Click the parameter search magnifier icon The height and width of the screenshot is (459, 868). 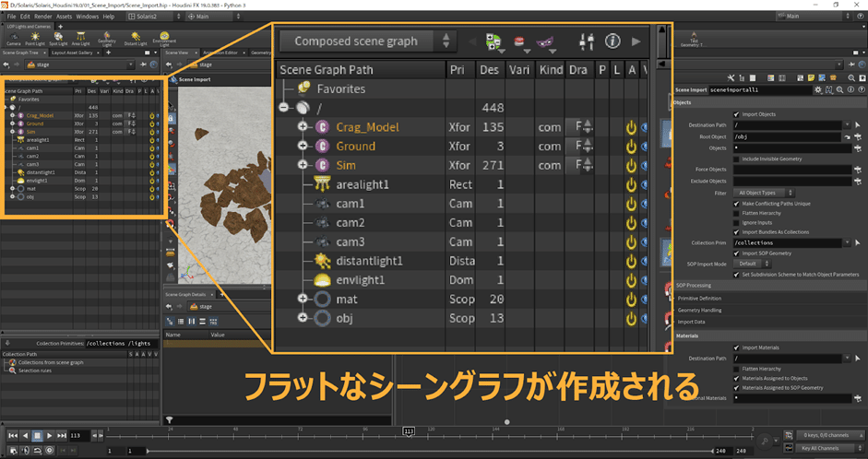(x=839, y=89)
